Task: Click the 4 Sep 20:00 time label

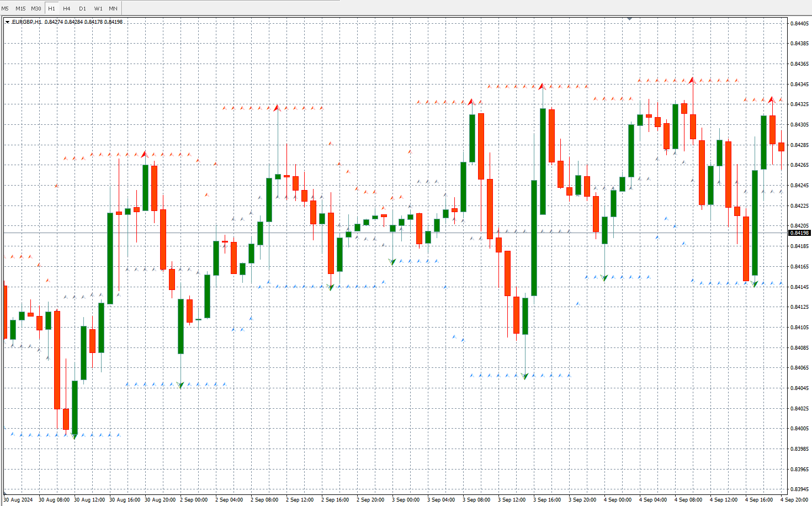Action: [x=794, y=500]
